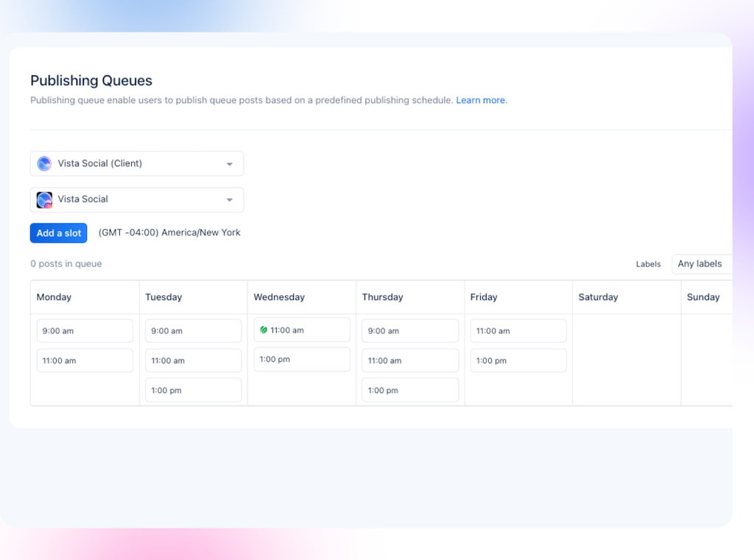
Task: Open the Vista Social profile dropdown arrow
Action: [x=230, y=200]
